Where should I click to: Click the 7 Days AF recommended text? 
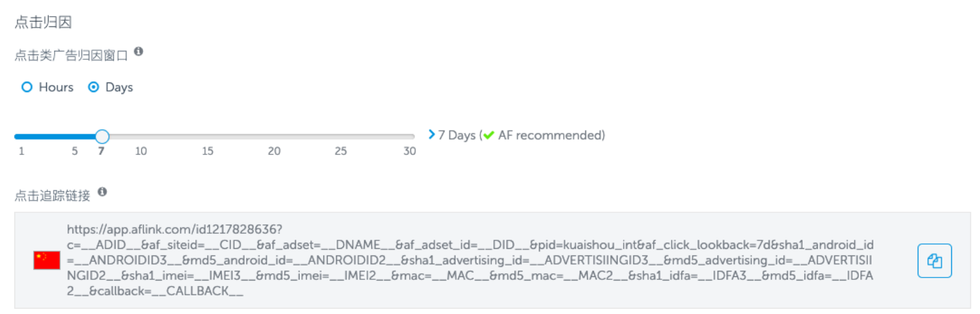[x=522, y=135]
